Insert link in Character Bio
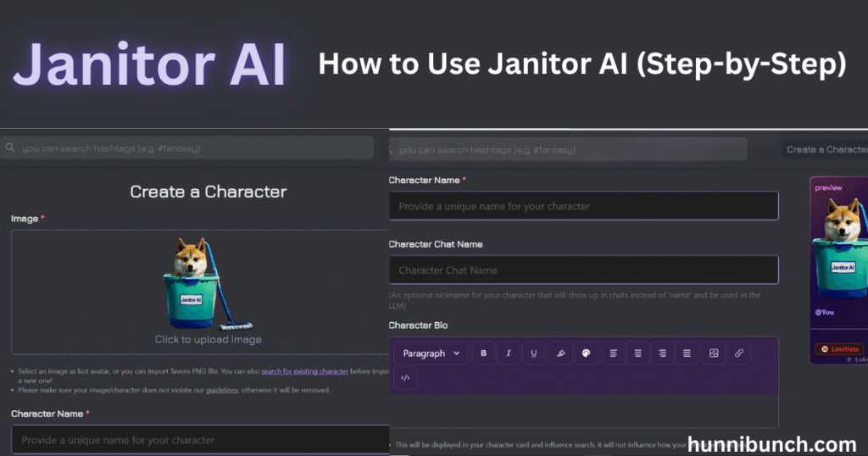The height and width of the screenshot is (456, 868). (x=739, y=353)
